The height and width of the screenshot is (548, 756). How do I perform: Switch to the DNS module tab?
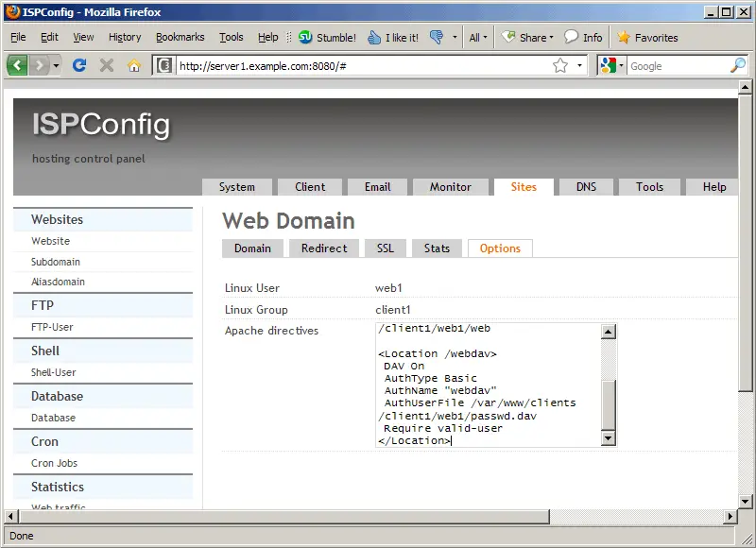[586, 187]
